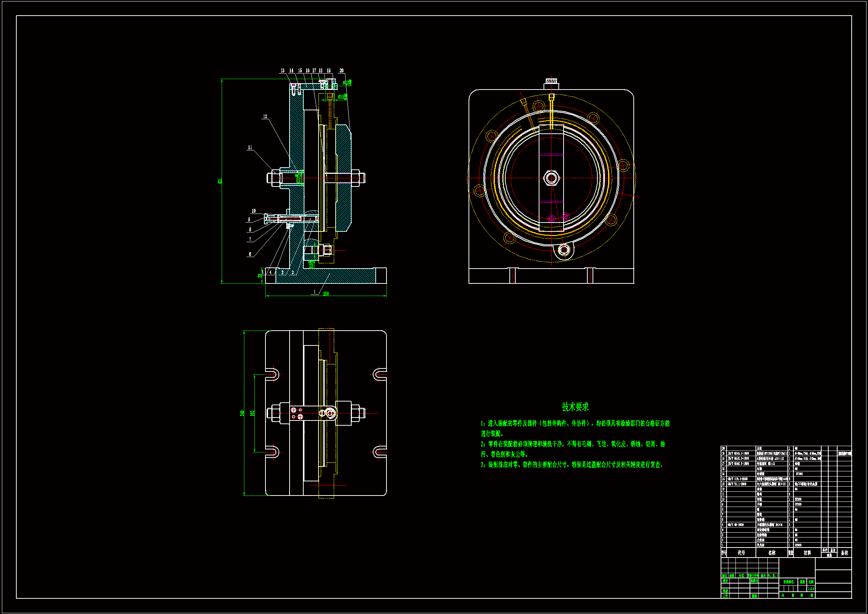
Task: Select part balloon number 1 label
Action: [314, 292]
